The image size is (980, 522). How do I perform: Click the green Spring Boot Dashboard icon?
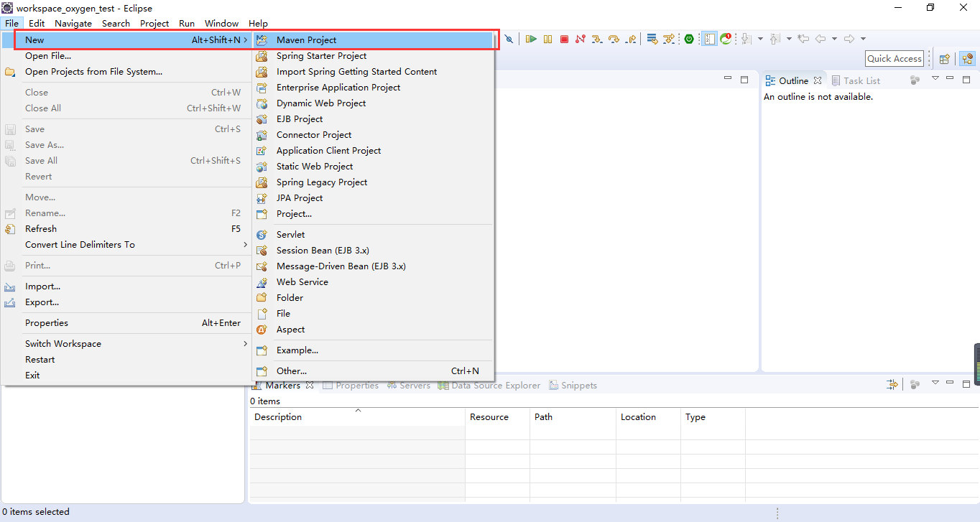tap(689, 39)
